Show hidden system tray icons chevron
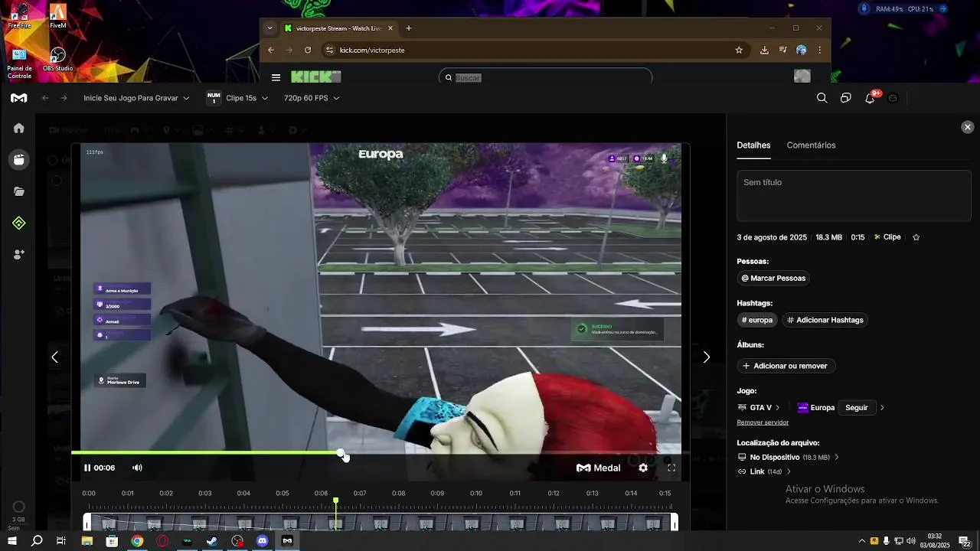The width and height of the screenshot is (980, 551). (861, 541)
